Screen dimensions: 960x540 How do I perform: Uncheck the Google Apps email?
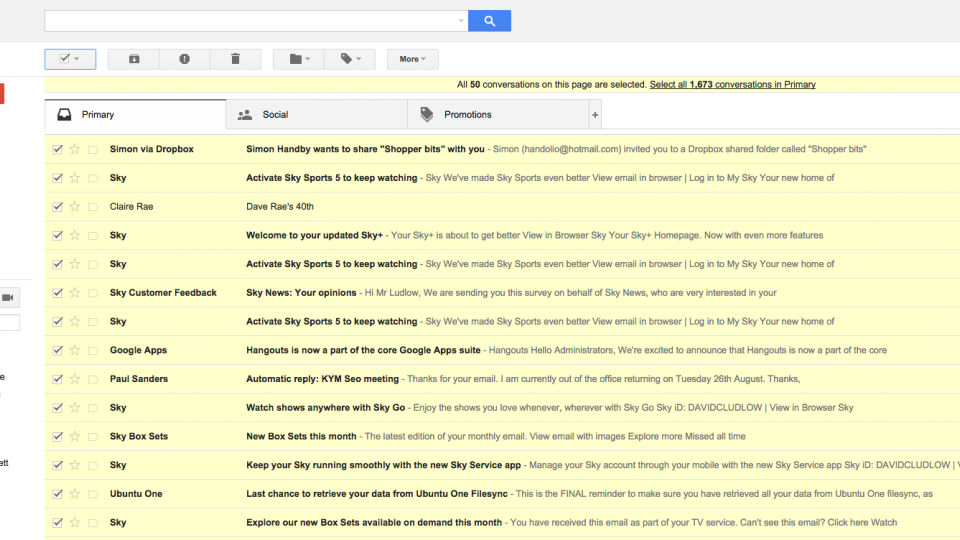[x=58, y=350]
